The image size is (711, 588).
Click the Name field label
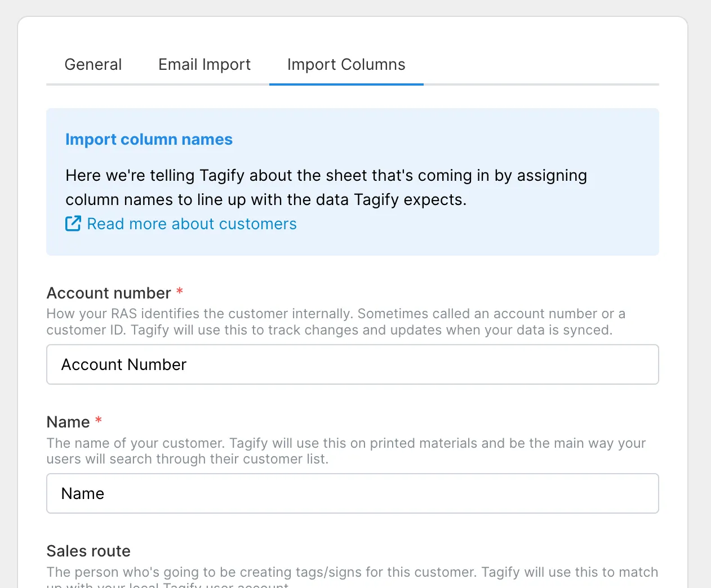[x=68, y=422]
